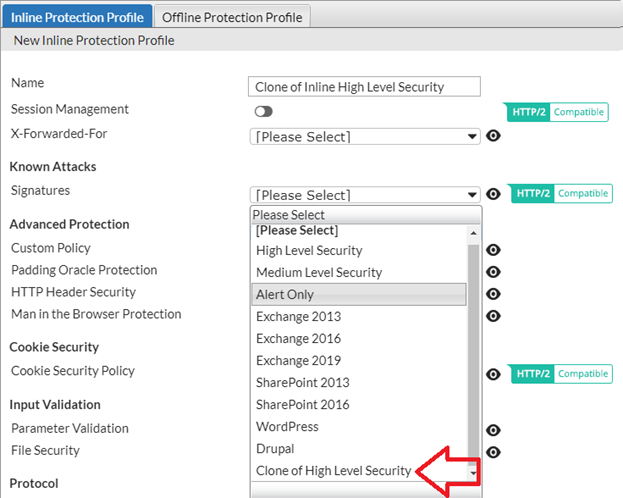Click the Name input field

pyautogui.click(x=364, y=87)
